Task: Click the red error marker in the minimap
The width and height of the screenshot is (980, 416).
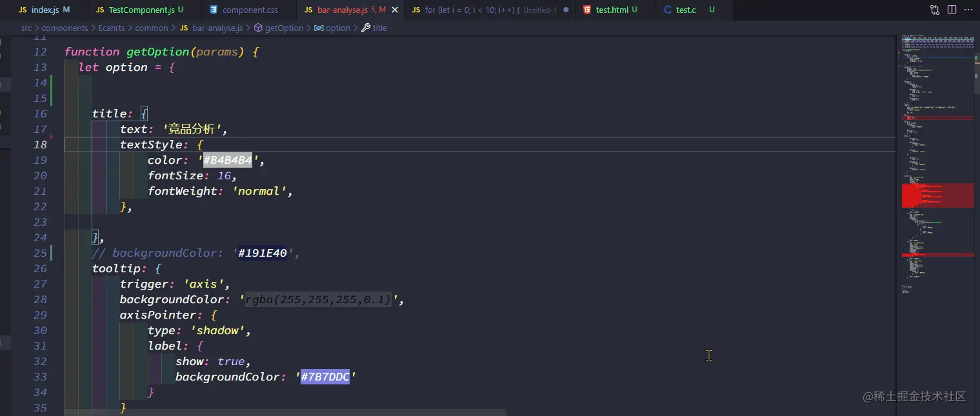Action: pos(937,195)
